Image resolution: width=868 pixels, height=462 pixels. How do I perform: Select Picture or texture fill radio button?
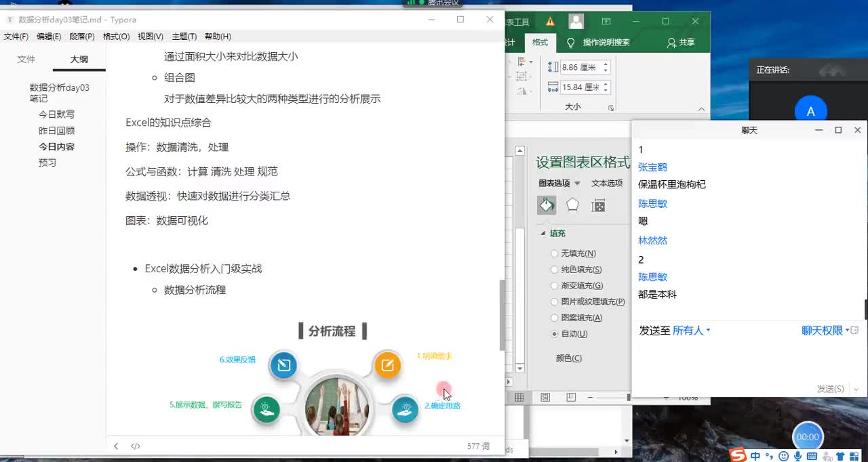555,301
